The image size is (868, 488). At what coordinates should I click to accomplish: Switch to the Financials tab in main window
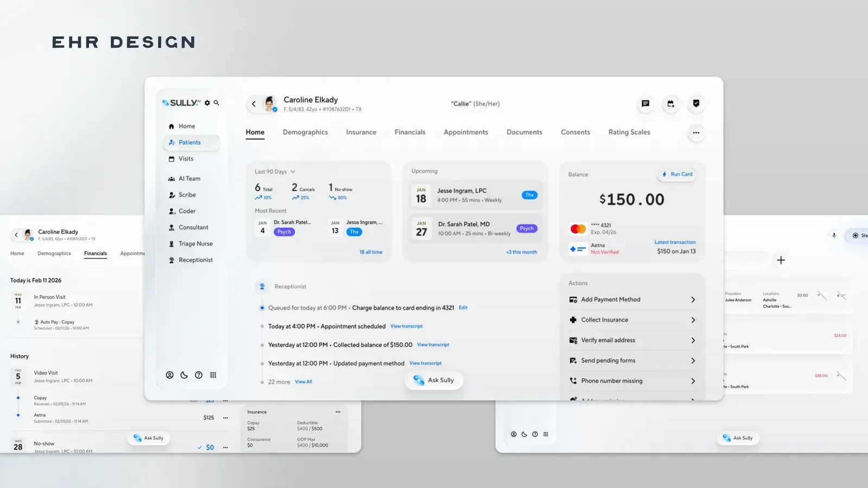410,132
